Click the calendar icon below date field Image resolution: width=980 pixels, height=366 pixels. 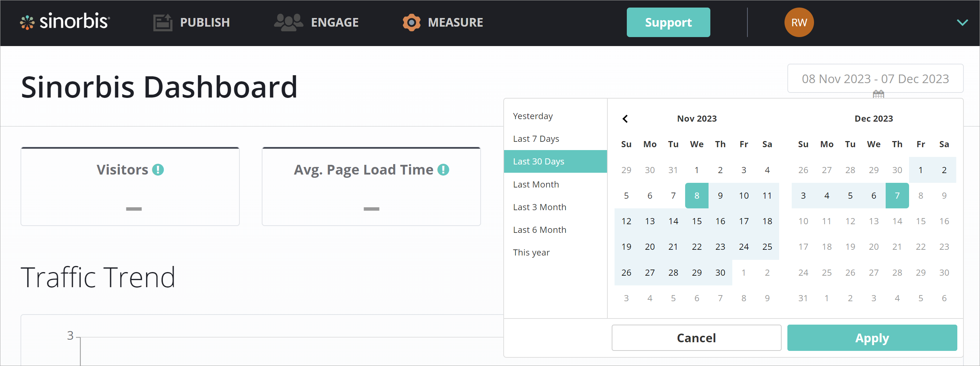878,94
